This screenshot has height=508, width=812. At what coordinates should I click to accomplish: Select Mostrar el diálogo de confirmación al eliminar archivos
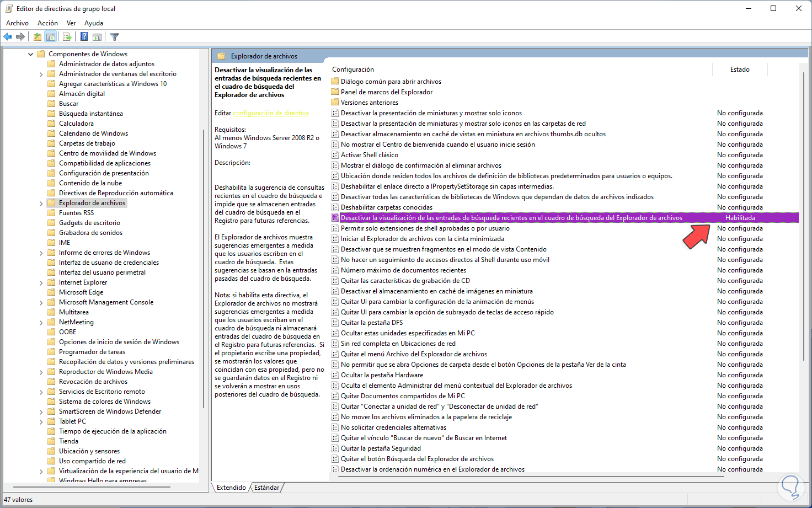pos(421,165)
